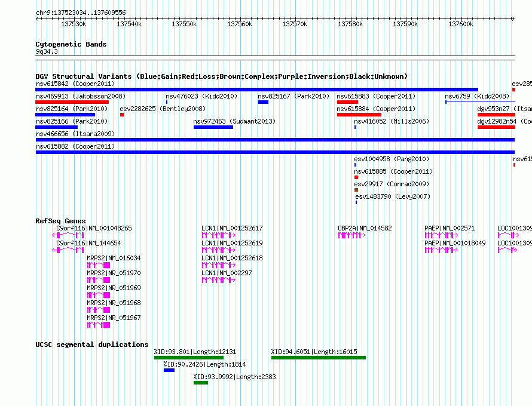
Task: Open C9orf116|NM_001048265 gene glyph
Action: tap(68, 235)
